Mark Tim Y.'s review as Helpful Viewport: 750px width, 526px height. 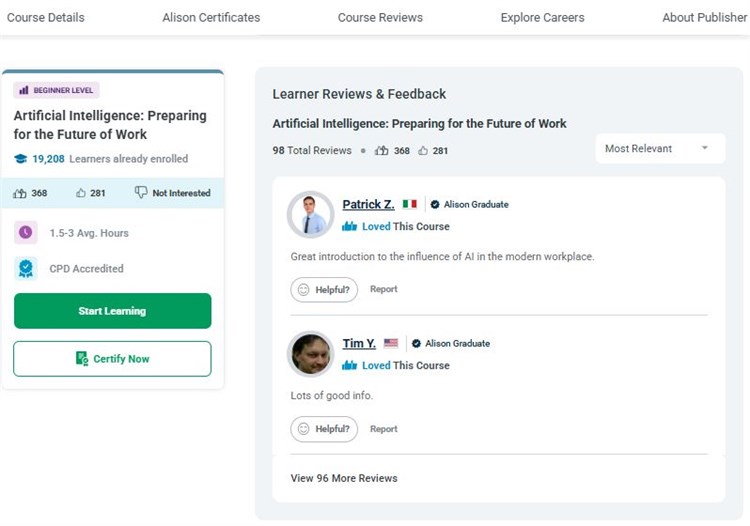324,429
